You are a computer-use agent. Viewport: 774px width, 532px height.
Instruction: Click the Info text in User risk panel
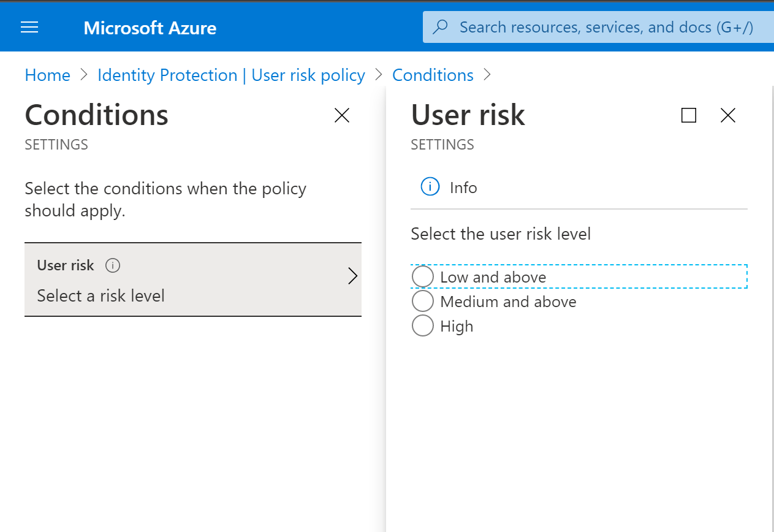(463, 188)
